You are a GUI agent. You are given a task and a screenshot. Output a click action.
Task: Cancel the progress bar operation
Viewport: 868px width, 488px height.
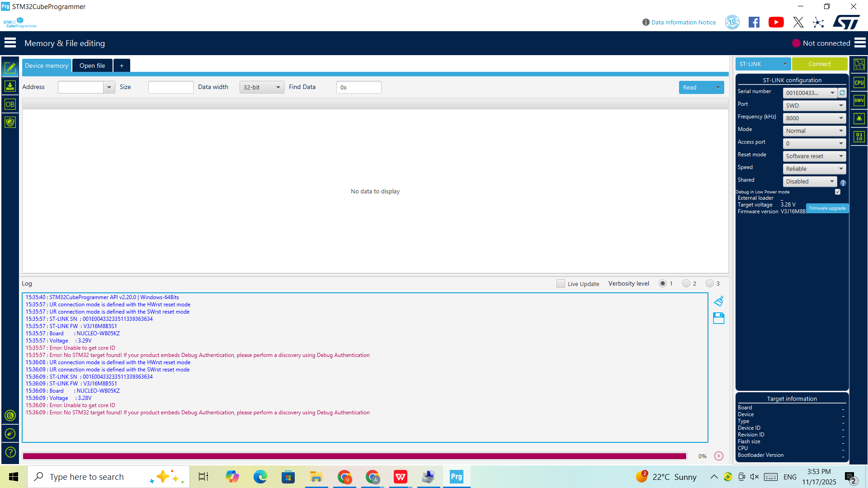[718, 456]
